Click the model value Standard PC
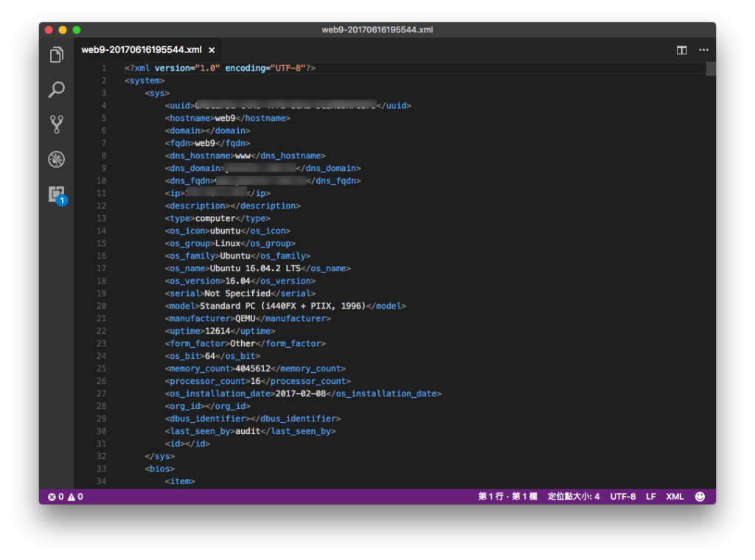 click(282, 306)
